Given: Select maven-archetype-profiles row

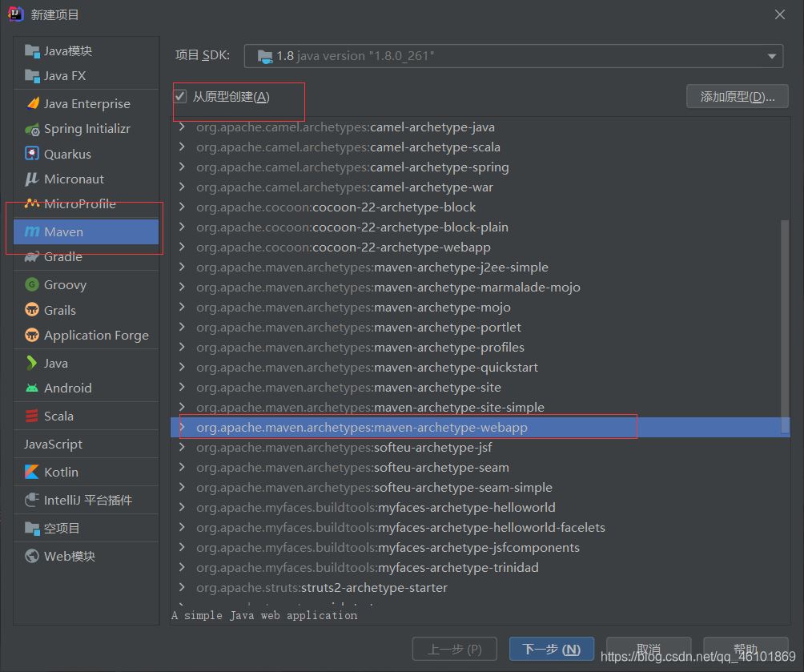Looking at the screenshot, I should click(480, 347).
